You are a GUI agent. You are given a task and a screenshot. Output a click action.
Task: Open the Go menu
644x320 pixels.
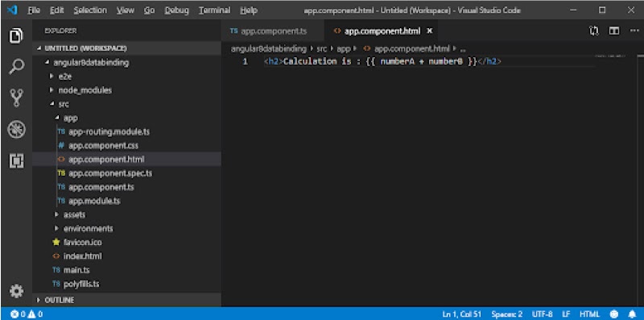click(149, 10)
